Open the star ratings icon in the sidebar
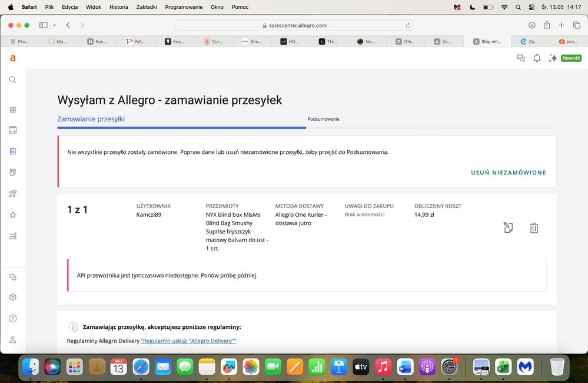This screenshot has height=383, width=588. 13,215
